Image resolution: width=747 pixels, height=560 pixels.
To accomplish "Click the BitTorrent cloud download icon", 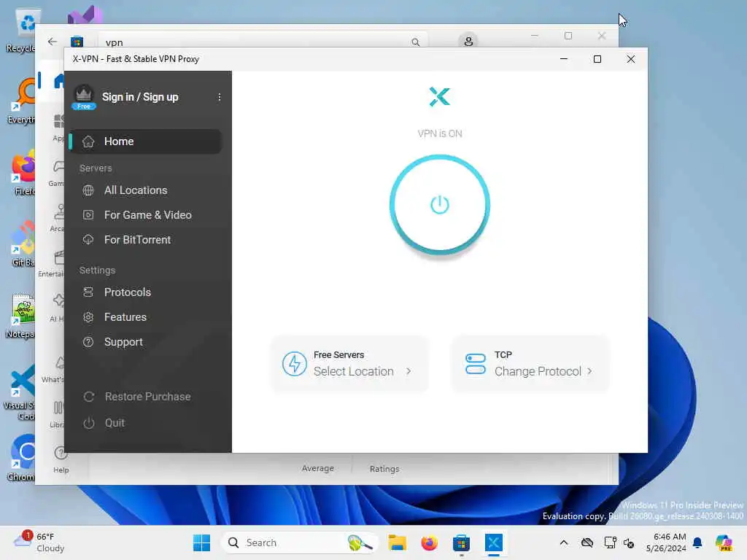I will coord(88,239).
